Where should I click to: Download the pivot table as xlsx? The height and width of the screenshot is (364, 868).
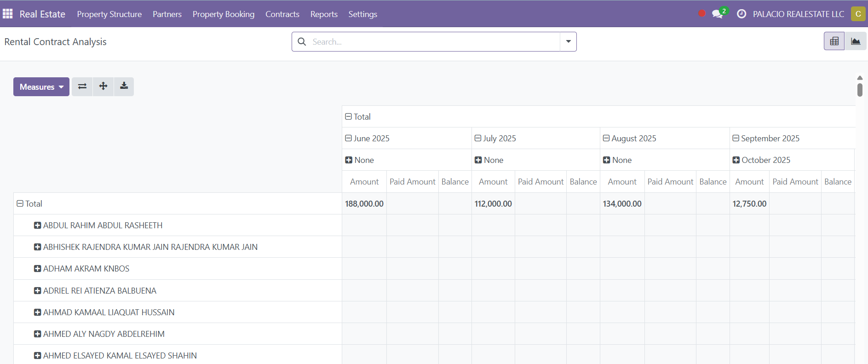(x=124, y=87)
